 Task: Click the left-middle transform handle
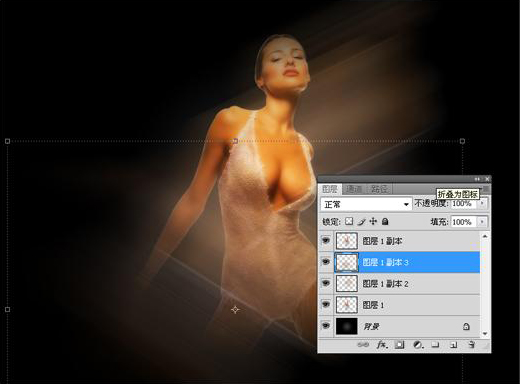pyautogui.click(x=7, y=310)
